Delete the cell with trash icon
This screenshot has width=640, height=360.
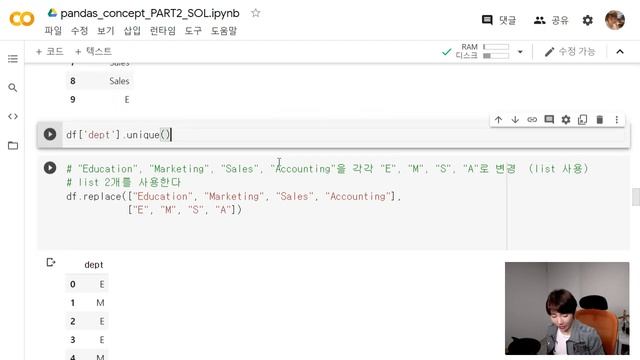600,120
